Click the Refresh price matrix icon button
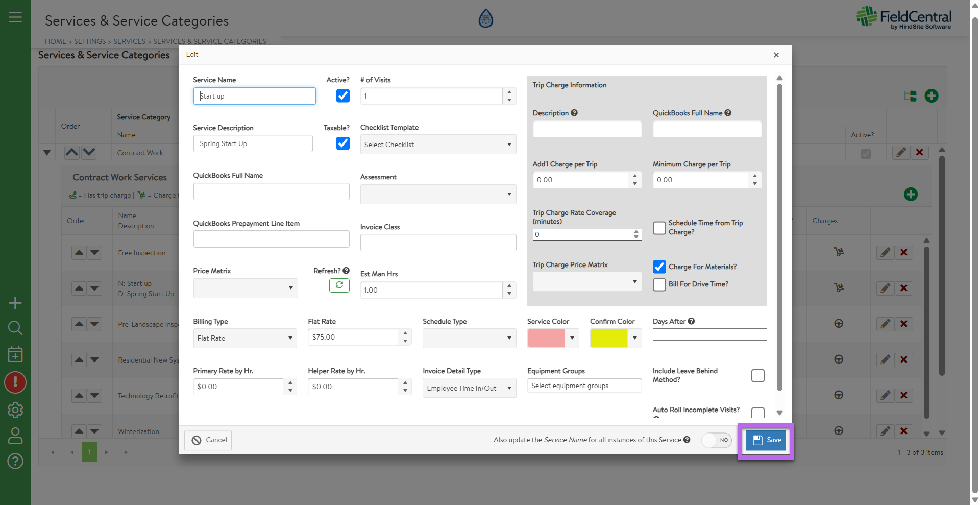The width and height of the screenshot is (980, 505). 339,285
